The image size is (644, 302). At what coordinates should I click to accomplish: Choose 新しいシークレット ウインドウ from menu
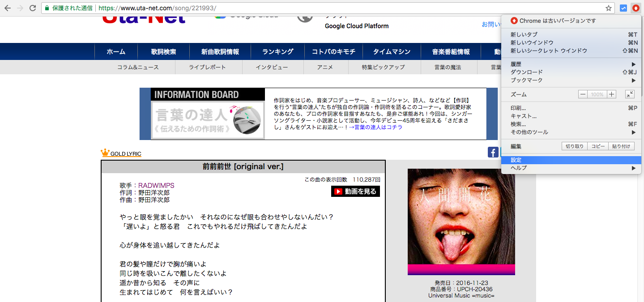point(549,51)
